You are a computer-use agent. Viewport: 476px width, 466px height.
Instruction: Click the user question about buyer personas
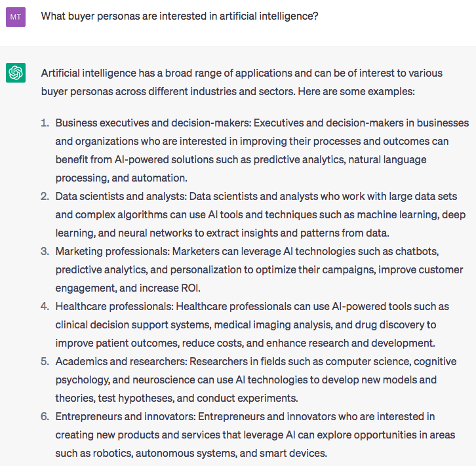click(180, 16)
